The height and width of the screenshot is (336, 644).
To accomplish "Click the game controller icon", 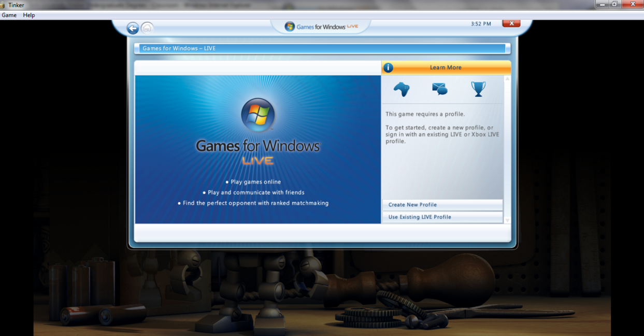I will pos(402,89).
